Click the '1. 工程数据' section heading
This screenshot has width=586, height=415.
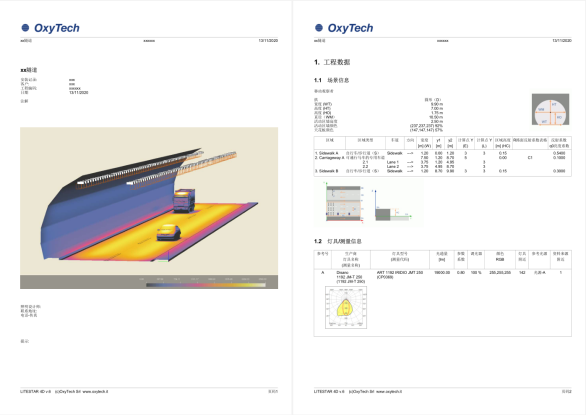[332, 62]
